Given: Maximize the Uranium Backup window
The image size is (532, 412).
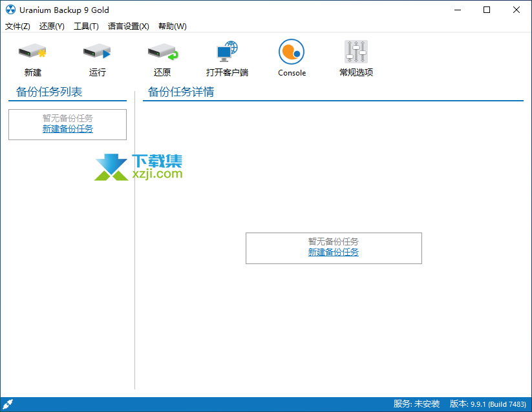Looking at the screenshot, I should point(487,10).
